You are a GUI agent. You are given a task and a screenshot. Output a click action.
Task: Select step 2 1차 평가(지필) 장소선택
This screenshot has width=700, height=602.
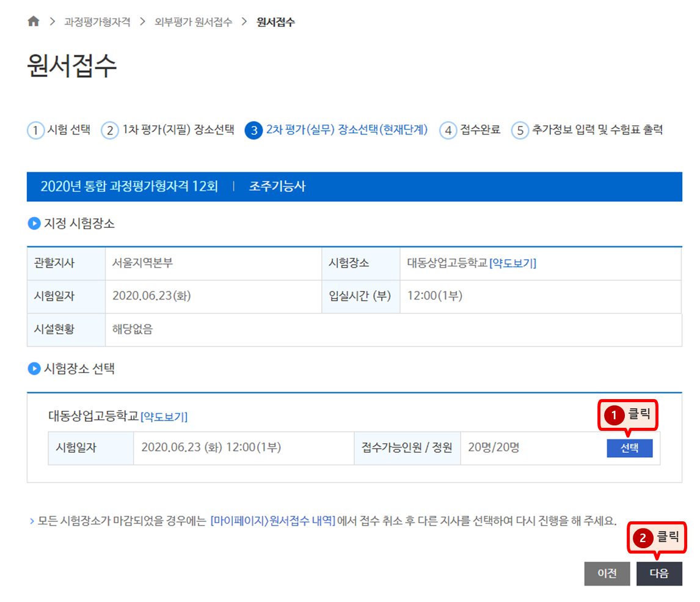click(x=168, y=130)
